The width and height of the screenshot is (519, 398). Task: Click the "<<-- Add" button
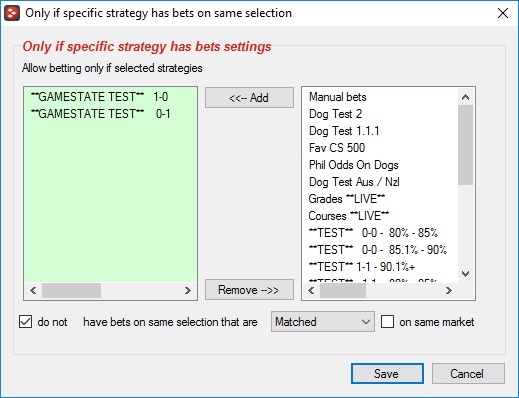coord(249,98)
